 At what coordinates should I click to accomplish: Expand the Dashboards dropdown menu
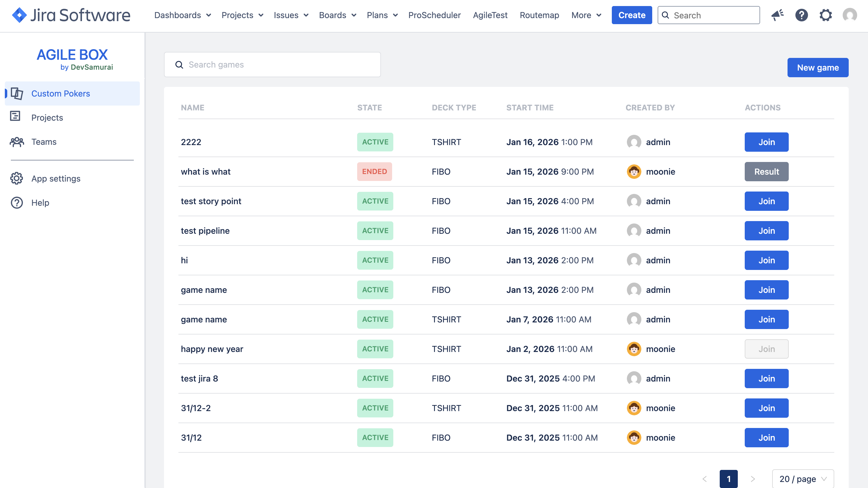click(183, 15)
